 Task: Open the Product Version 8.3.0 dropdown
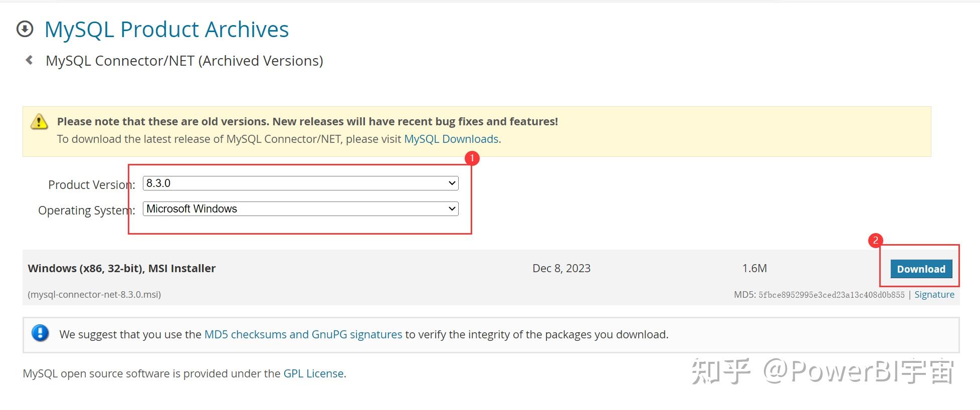click(300, 183)
